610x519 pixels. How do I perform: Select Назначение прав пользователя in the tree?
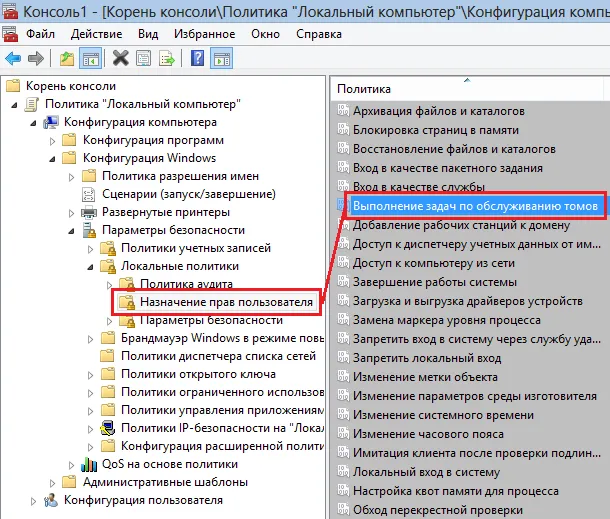point(226,302)
